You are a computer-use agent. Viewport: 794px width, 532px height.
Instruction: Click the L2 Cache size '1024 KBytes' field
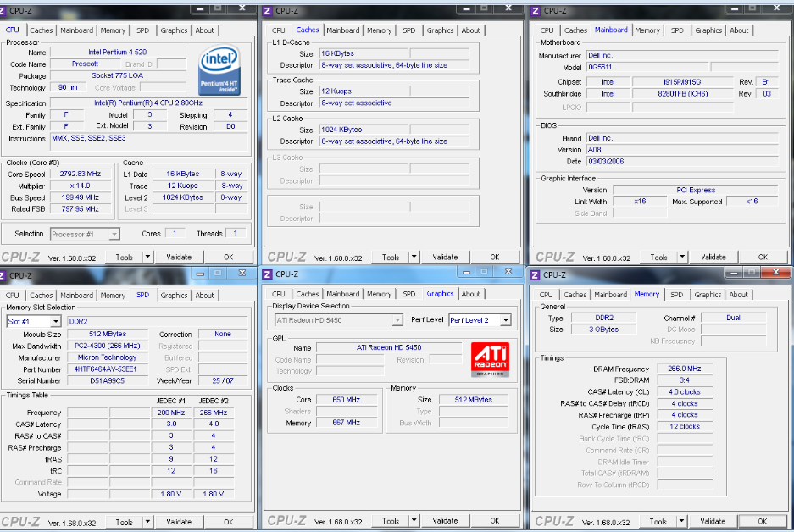[x=363, y=130]
